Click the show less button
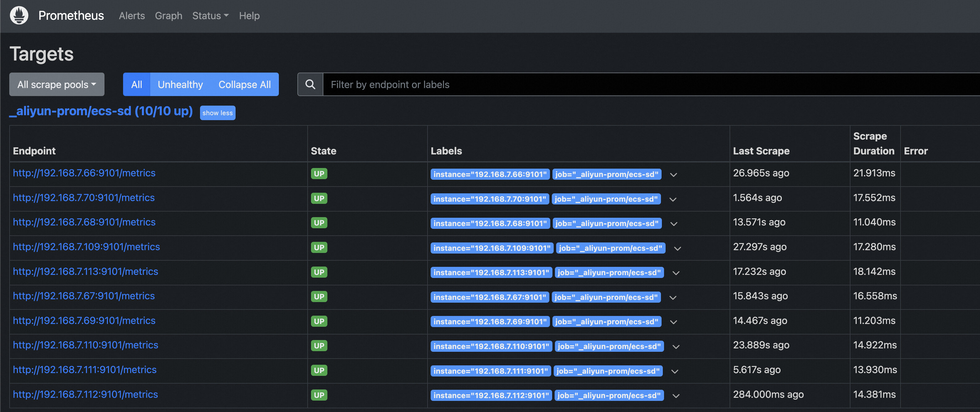 [217, 113]
